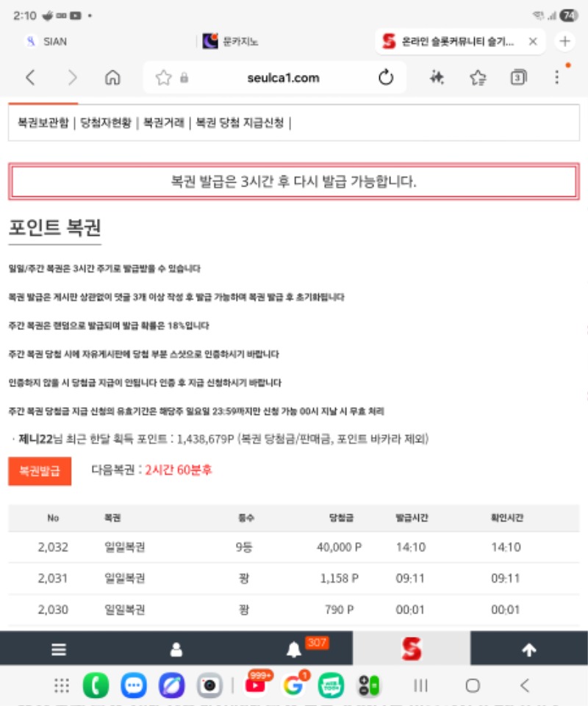Reload the page with refresh icon
This screenshot has width=588, height=706.
(386, 78)
